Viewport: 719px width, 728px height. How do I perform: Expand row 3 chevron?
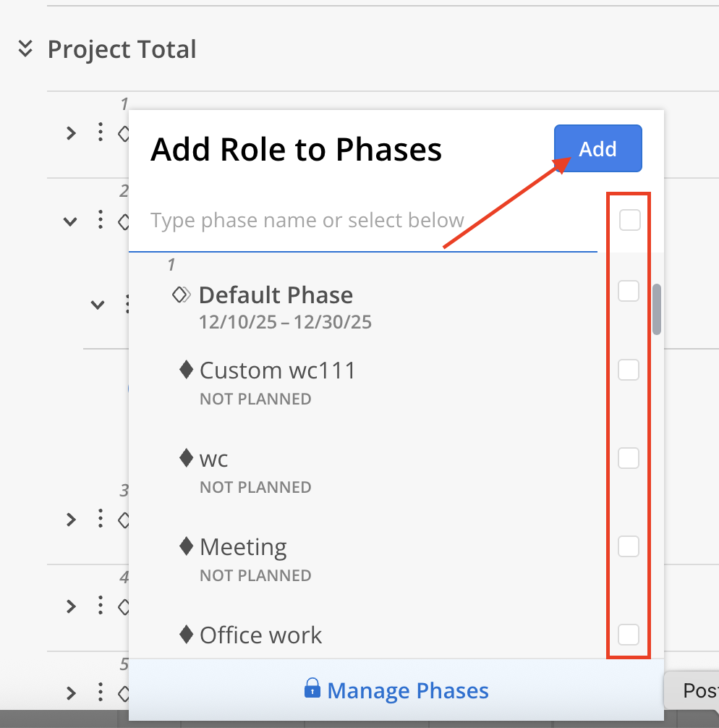[x=71, y=519]
